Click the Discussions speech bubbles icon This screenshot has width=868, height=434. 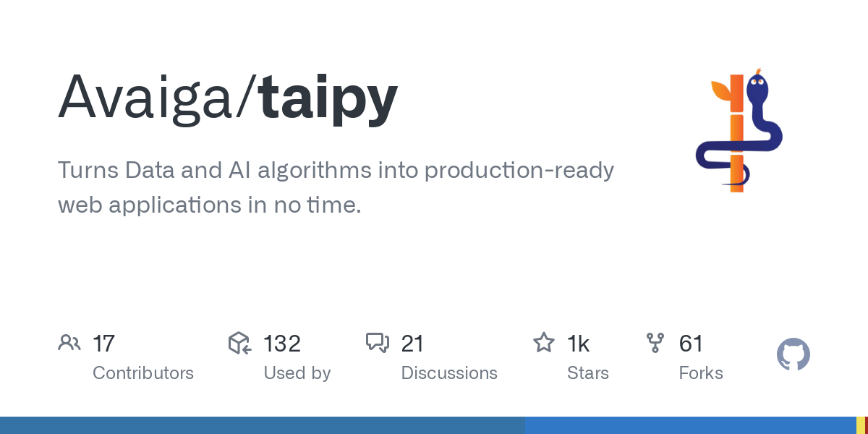point(378,343)
